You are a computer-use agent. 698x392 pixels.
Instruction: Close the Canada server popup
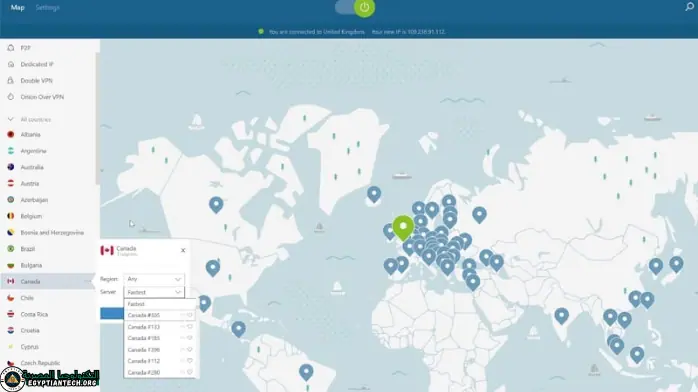pyautogui.click(x=183, y=251)
